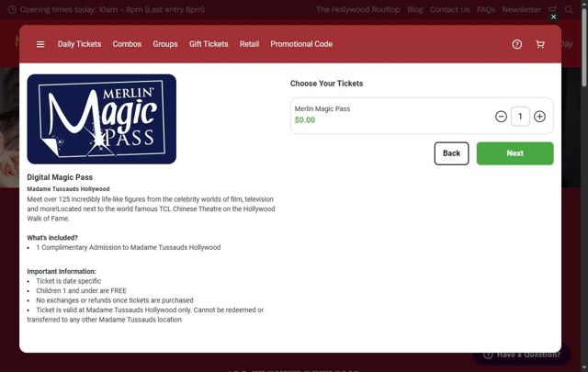This screenshot has width=588, height=372.
Task: Select the Gift Tickets tab
Action: tap(209, 44)
